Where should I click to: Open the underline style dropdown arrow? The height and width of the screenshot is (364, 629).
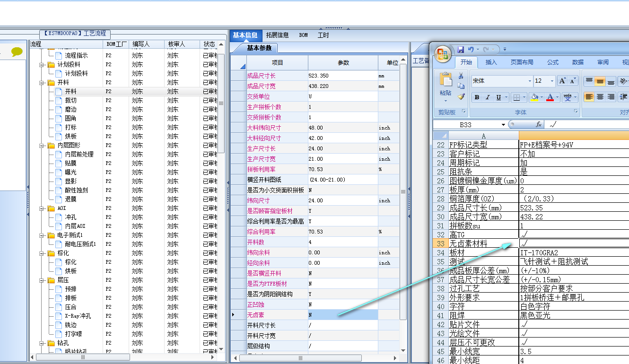[506, 97]
